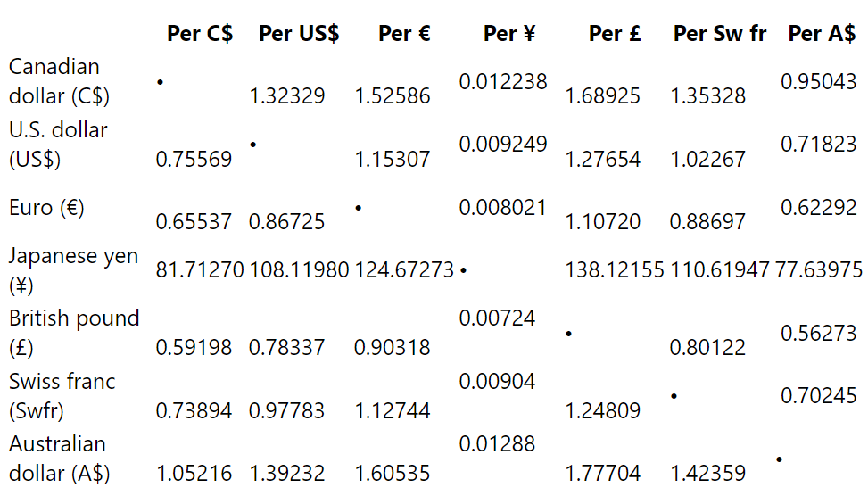Select the 1.60535 Australian dollar per euro value
Screen dimensions: 868x496
click(x=393, y=474)
